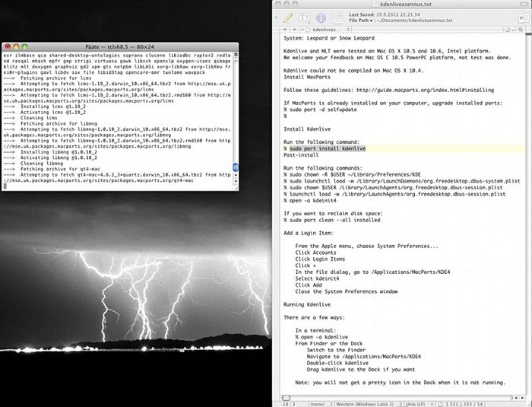The width and height of the screenshot is (532, 407).
Task: Click File Path dropdown arrow
Action: pyautogui.click(x=371, y=21)
